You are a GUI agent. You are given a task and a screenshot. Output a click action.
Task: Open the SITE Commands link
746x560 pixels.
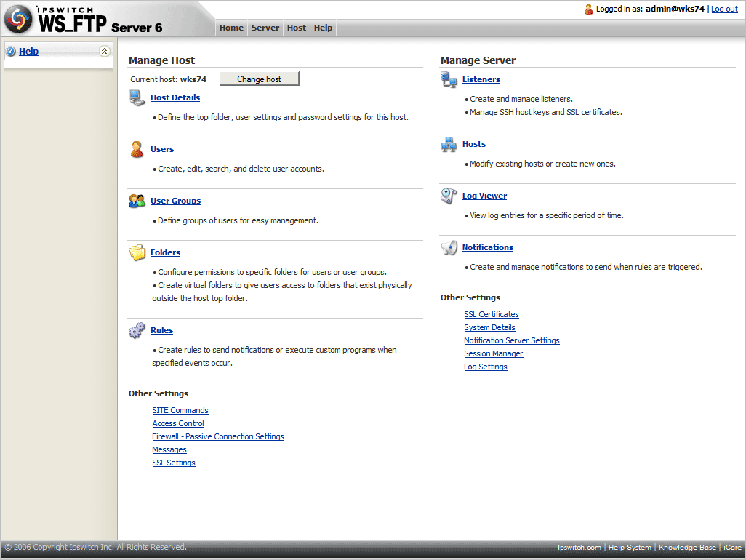[180, 410]
